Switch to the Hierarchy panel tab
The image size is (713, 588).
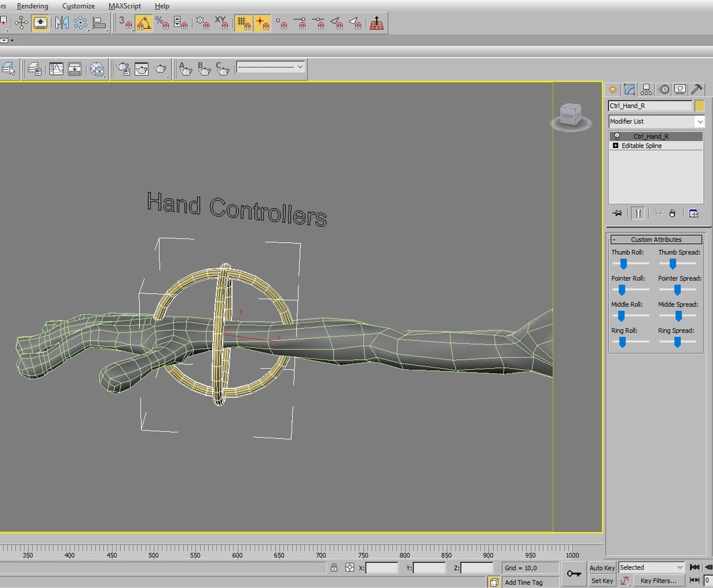(646, 89)
